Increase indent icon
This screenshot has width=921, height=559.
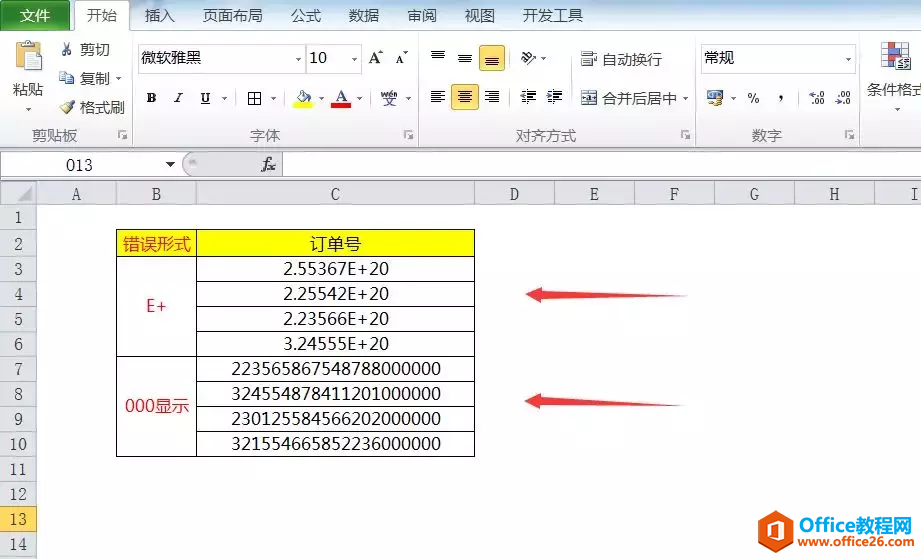(554, 97)
